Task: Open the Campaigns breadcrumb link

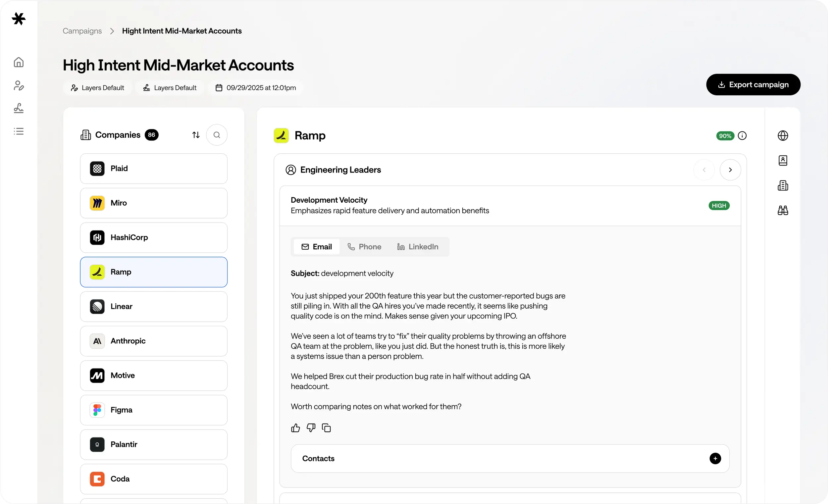Action: 82,31
